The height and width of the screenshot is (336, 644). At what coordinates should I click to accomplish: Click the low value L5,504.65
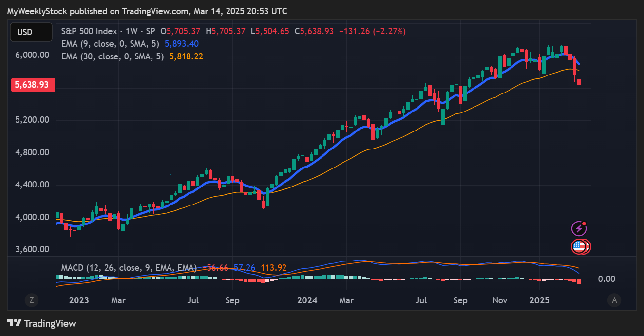pos(270,31)
